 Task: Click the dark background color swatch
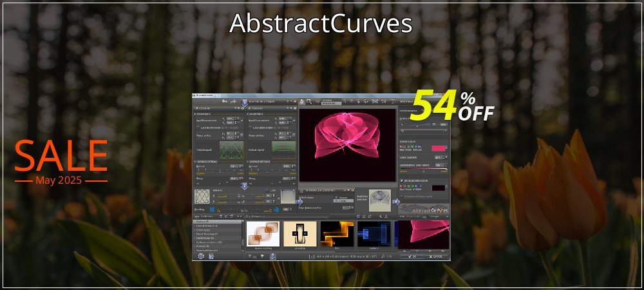(x=438, y=188)
